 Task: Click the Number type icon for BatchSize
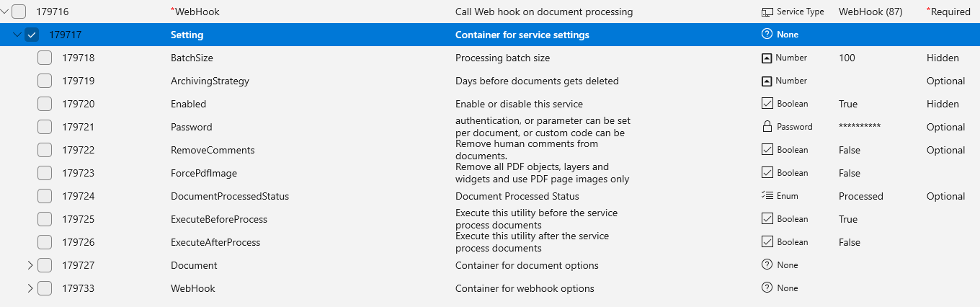tap(767, 58)
